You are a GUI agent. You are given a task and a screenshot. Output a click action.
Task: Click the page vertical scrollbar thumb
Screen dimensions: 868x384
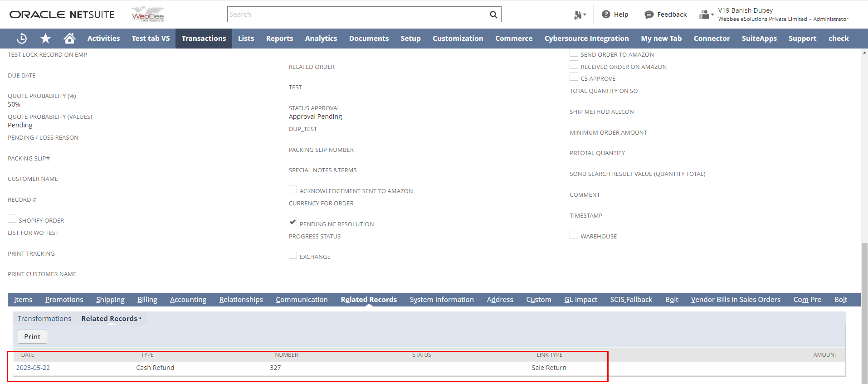(x=864, y=313)
